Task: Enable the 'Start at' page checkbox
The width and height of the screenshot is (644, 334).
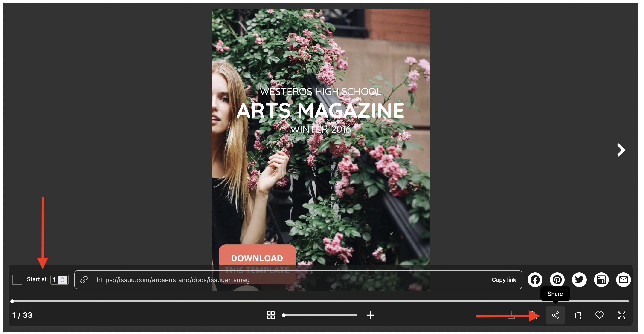Action: (17, 279)
